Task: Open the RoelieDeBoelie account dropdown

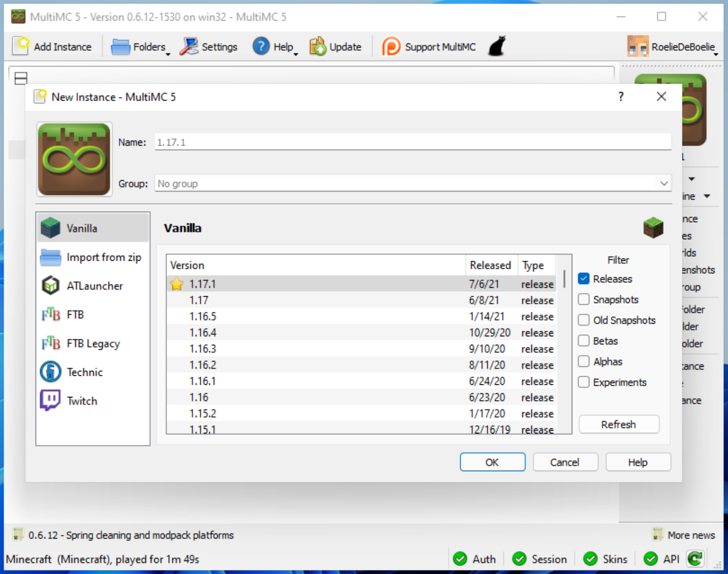Action: (x=672, y=47)
